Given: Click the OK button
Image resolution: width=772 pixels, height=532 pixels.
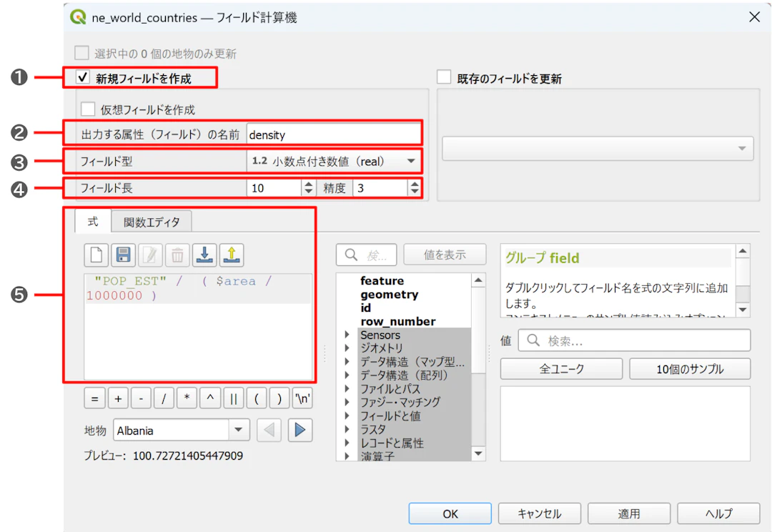Looking at the screenshot, I should pyautogui.click(x=450, y=514).
